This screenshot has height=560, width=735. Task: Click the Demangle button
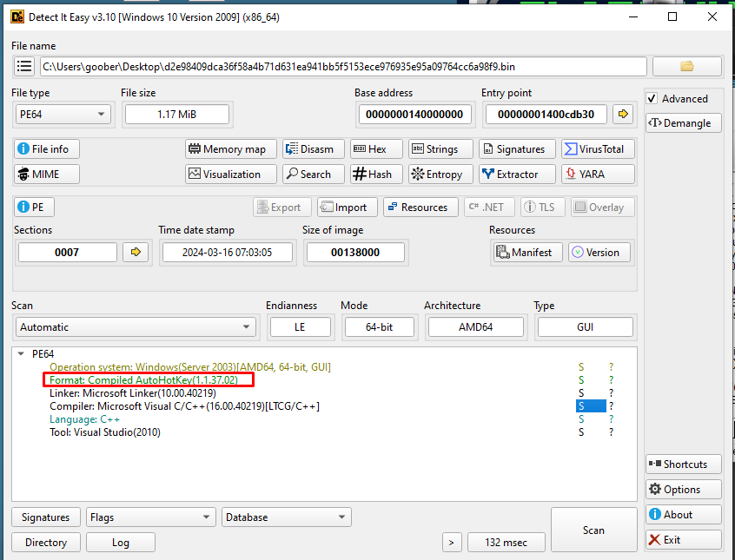(x=683, y=123)
